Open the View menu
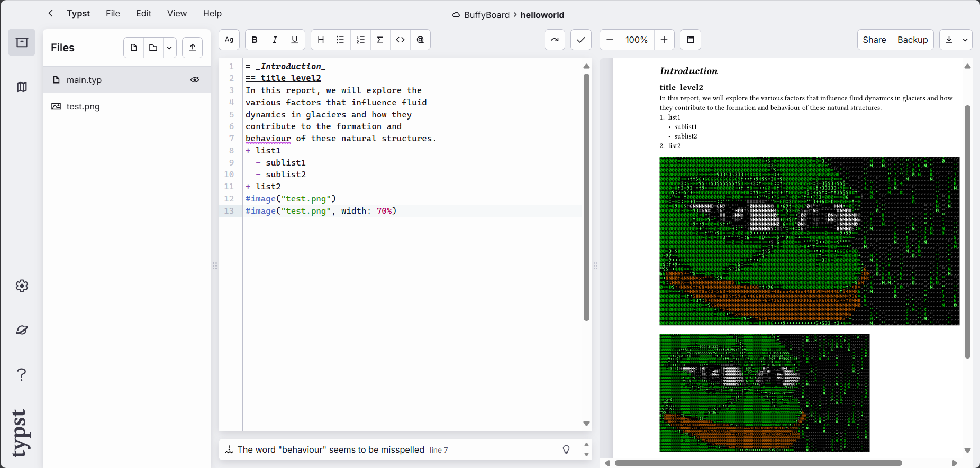This screenshot has width=980, height=468. pos(177,13)
